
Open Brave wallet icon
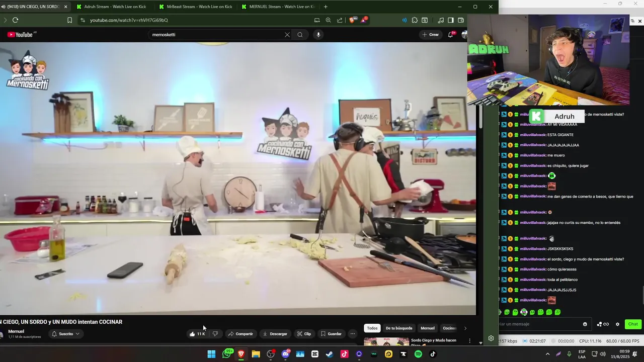click(x=461, y=20)
